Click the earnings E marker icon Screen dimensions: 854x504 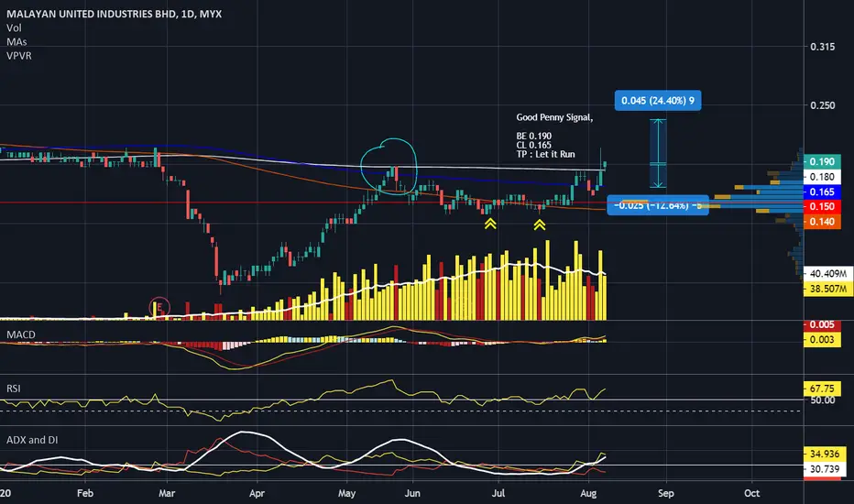coord(159,308)
